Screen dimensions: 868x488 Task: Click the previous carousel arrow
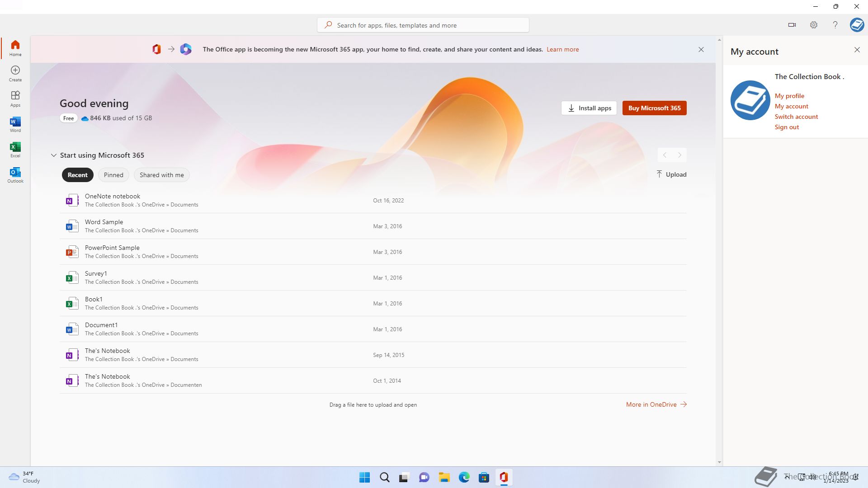665,155
